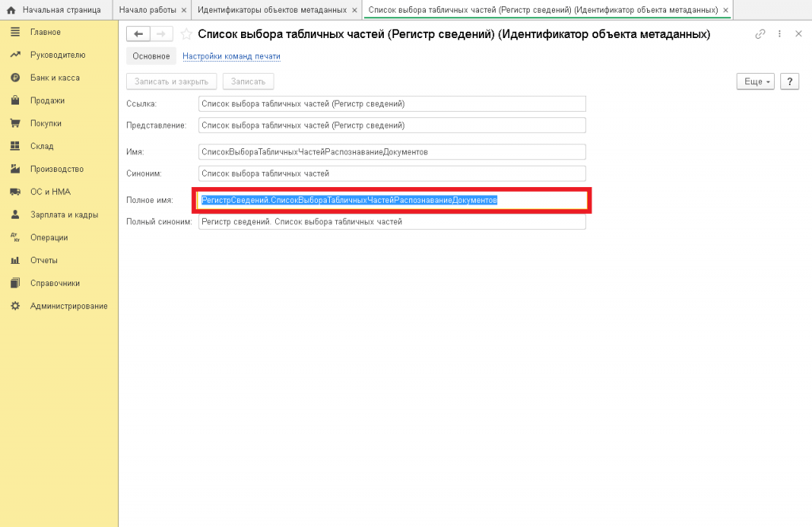Viewport: 812px width, 527px height.
Task: Click into the Синоним field
Action: coord(392,174)
